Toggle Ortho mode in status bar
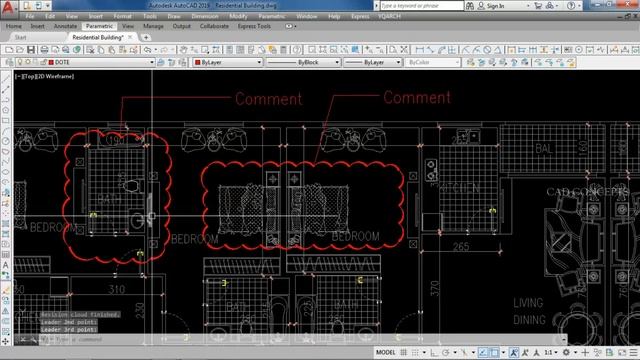 point(434,352)
